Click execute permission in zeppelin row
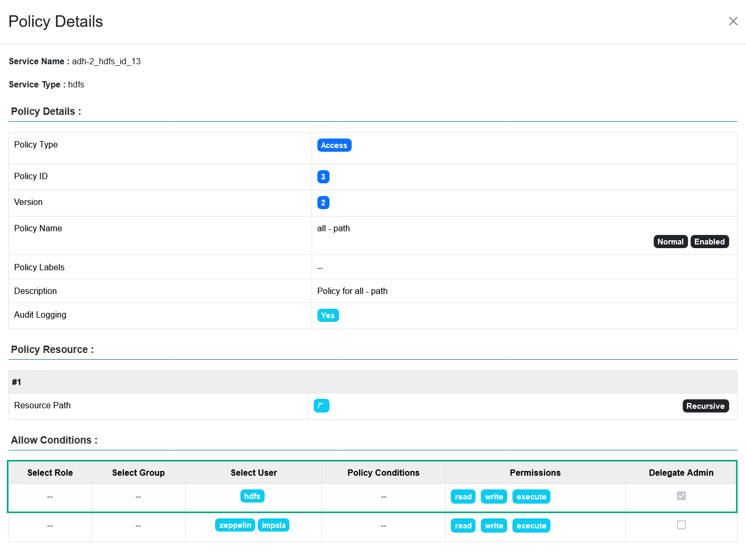The width and height of the screenshot is (746, 560). pos(531,526)
